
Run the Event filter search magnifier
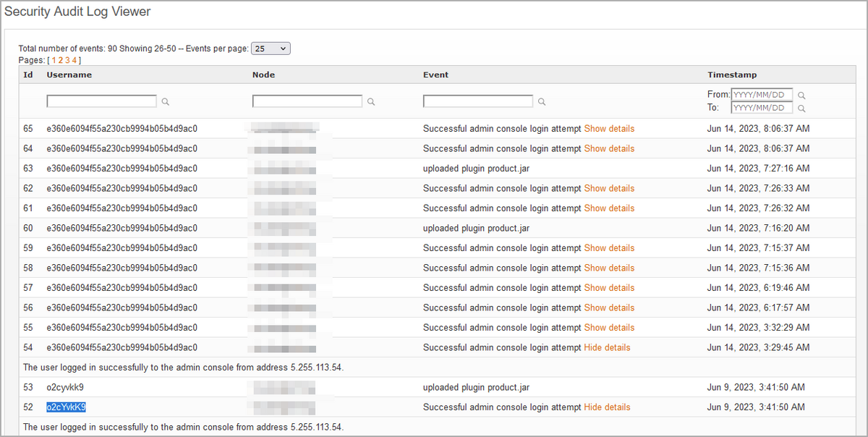tap(541, 101)
